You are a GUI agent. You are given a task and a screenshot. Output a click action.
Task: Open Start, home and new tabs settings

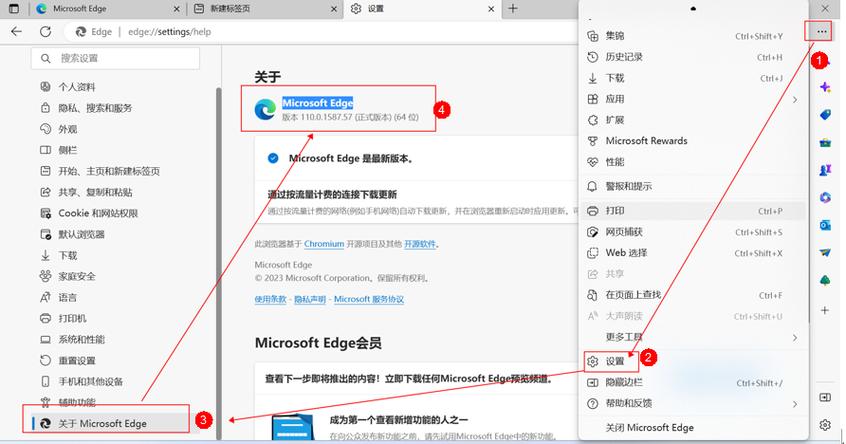click(x=100, y=171)
